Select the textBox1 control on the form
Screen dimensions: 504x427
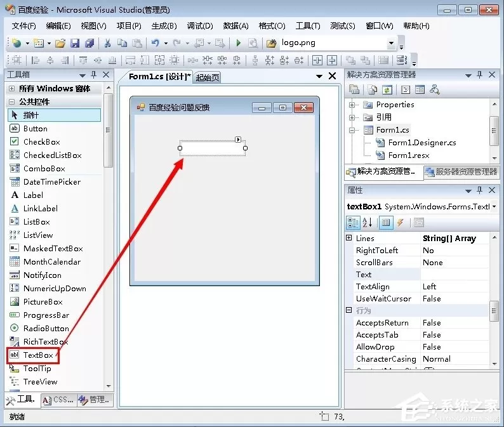(x=213, y=148)
